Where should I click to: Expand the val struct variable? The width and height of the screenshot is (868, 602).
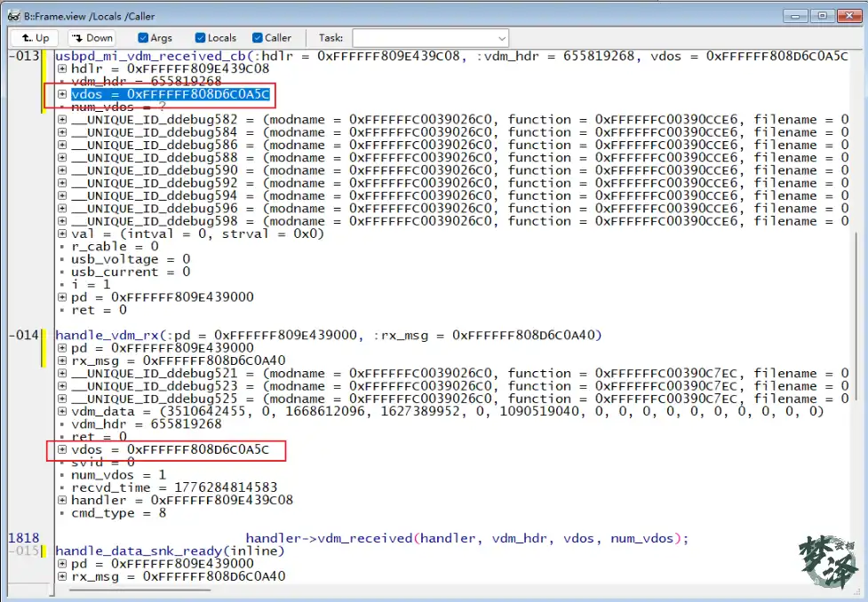(61, 234)
